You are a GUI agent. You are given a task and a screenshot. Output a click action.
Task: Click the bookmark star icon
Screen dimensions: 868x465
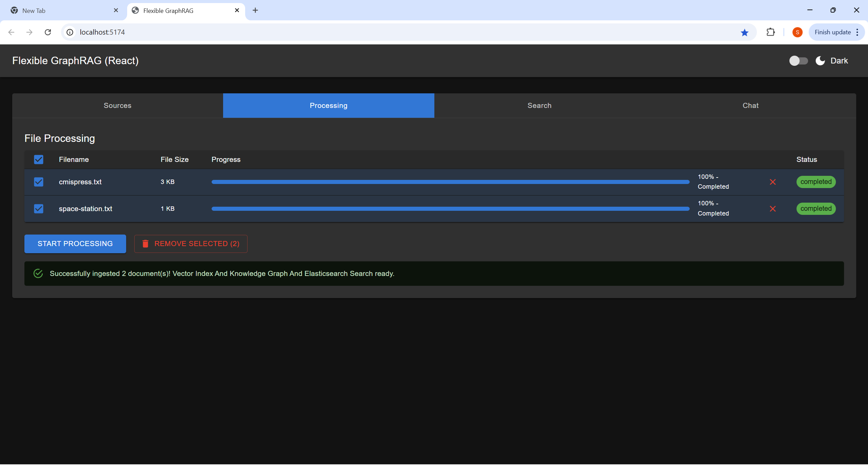(x=745, y=32)
